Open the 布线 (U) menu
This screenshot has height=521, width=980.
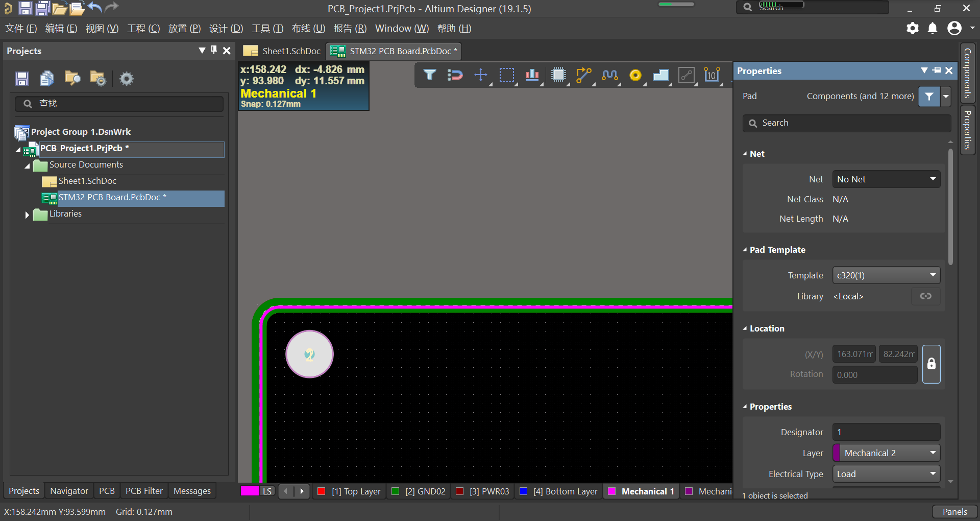[x=308, y=29]
